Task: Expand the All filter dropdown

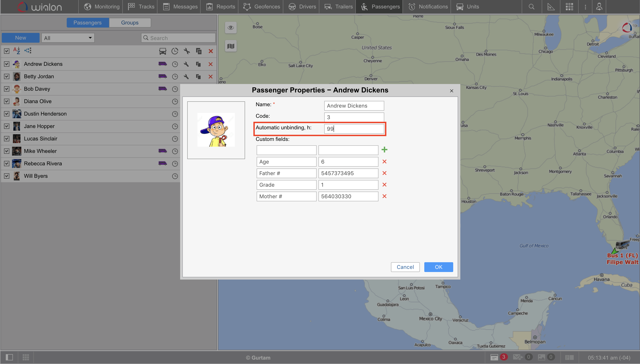Action: point(68,38)
